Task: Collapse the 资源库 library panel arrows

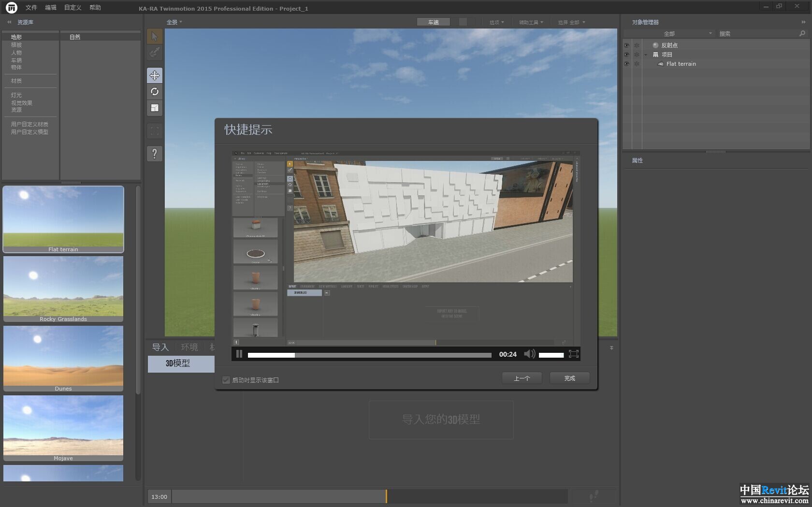Action: 9,22
